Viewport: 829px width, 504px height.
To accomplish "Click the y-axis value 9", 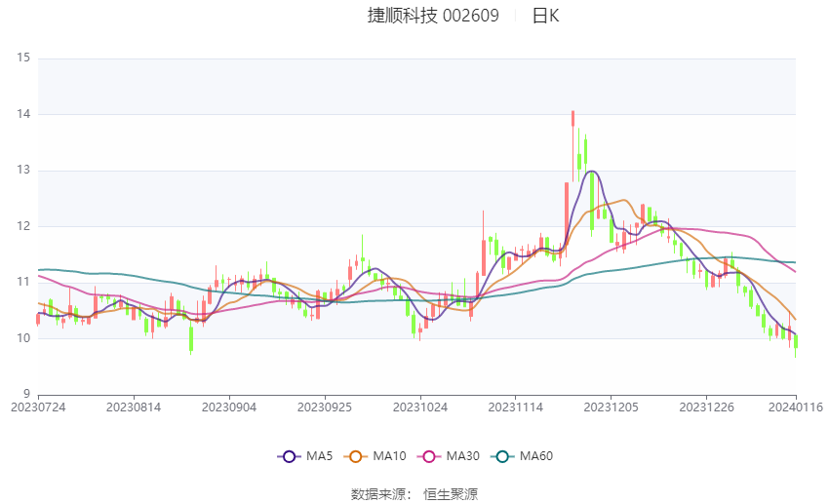I will [26, 394].
